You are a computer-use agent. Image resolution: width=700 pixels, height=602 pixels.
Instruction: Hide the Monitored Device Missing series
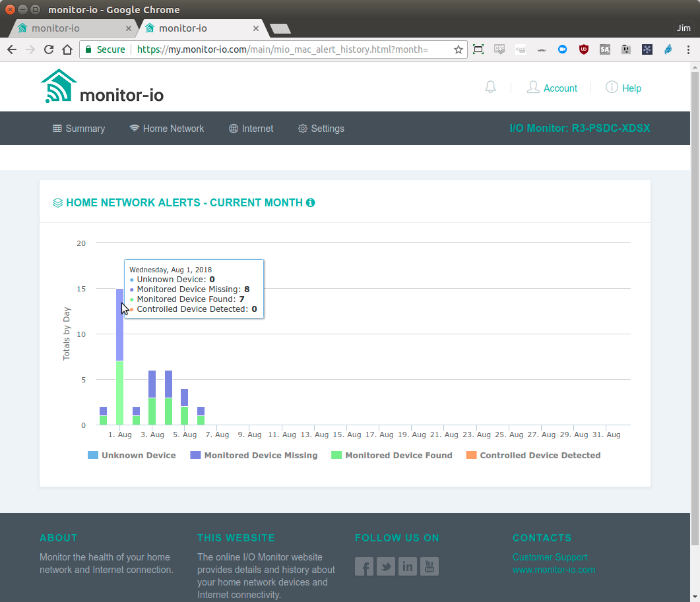click(253, 455)
